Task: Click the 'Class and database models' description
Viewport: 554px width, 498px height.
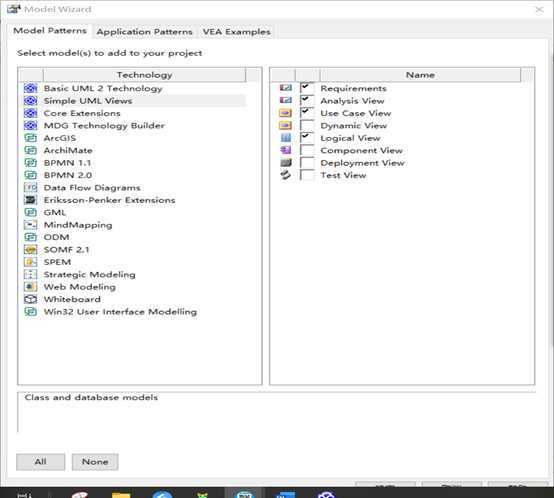Action: pos(91,397)
